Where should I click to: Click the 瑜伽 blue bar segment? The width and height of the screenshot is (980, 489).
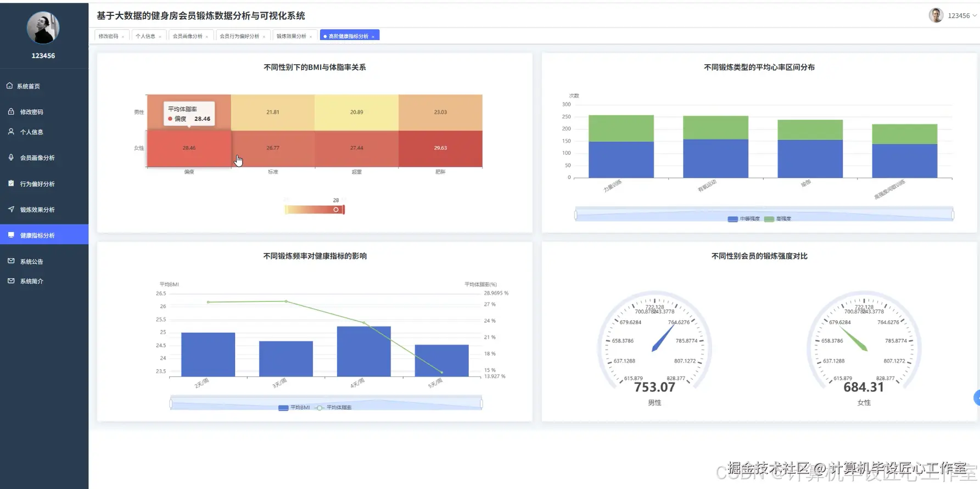click(810, 159)
